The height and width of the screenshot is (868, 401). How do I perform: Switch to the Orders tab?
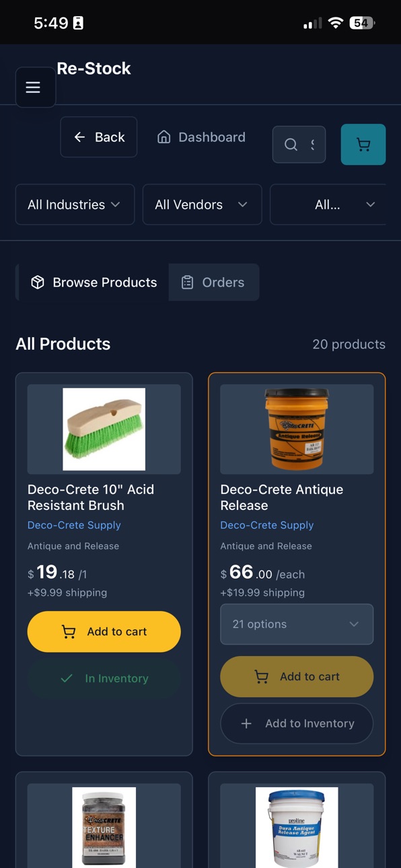tap(214, 283)
